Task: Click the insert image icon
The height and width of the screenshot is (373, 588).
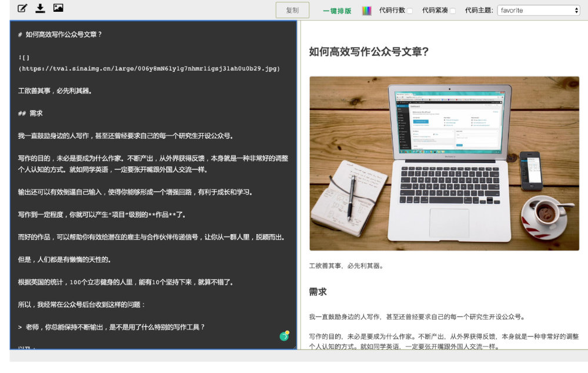Action: [58, 8]
